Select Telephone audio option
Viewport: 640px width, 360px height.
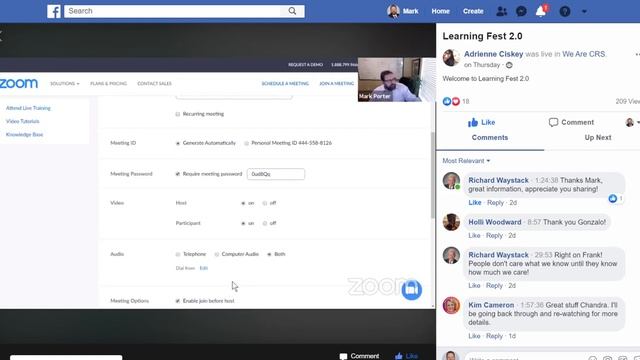coord(178,254)
